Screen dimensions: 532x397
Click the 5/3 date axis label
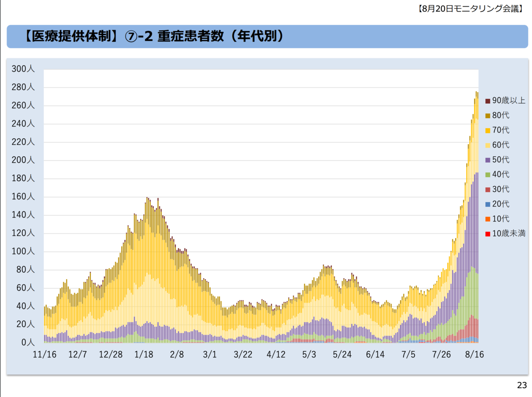point(309,355)
